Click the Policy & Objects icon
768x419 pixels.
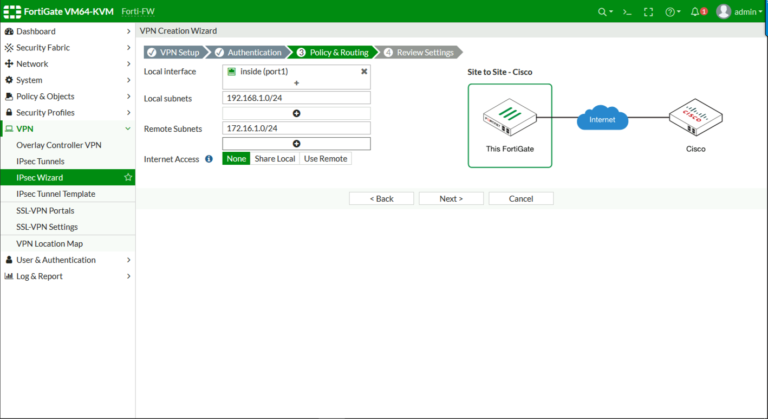(9, 96)
